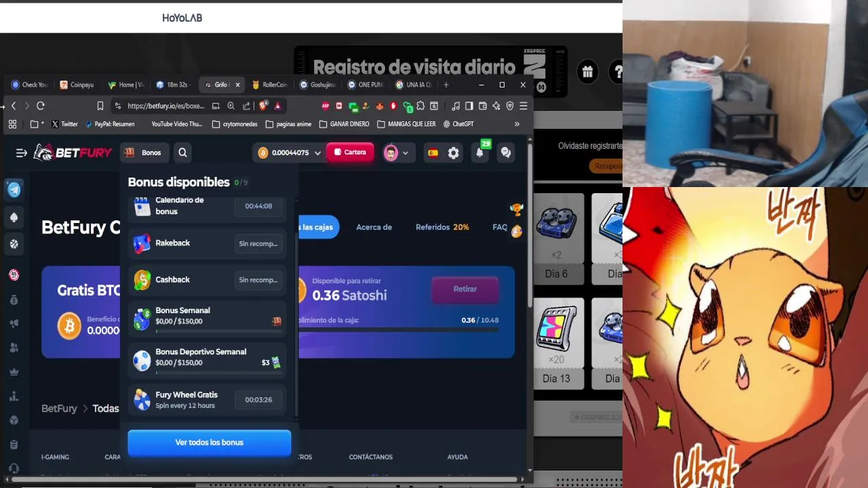Click the betfury.io address bar URL
This screenshot has width=868, height=488.
click(166, 106)
